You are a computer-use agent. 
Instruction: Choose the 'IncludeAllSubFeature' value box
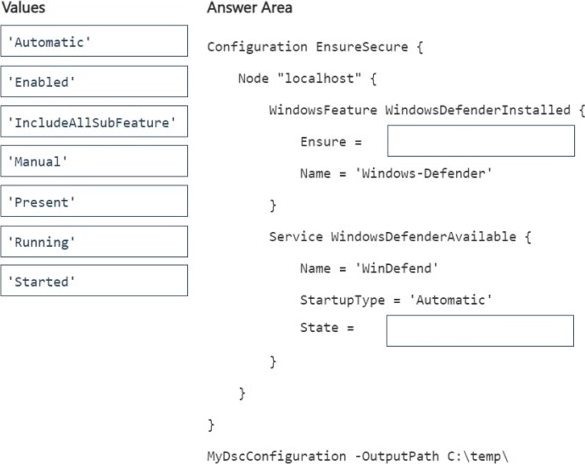pyautogui.click(x=94, y=121)
